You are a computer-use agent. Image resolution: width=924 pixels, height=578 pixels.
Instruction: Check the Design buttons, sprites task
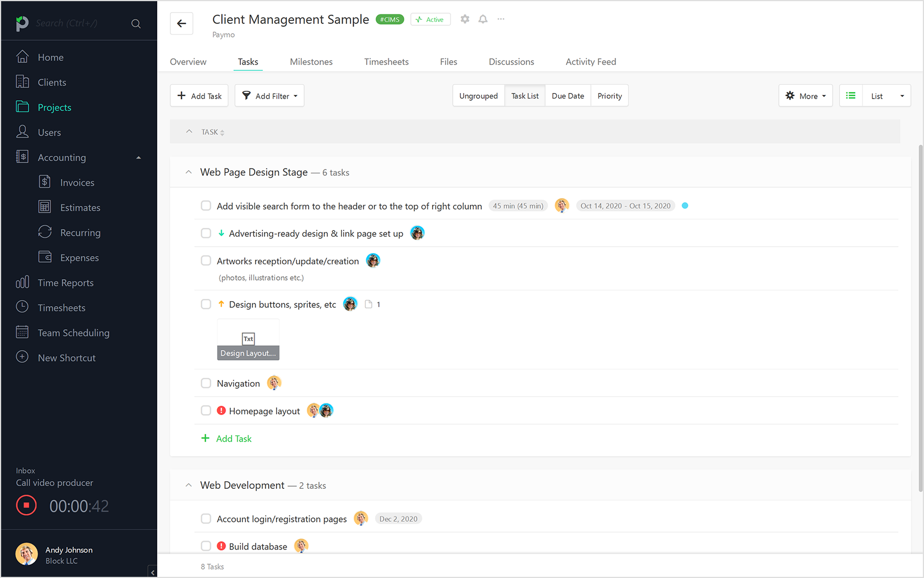pos(206,304)
